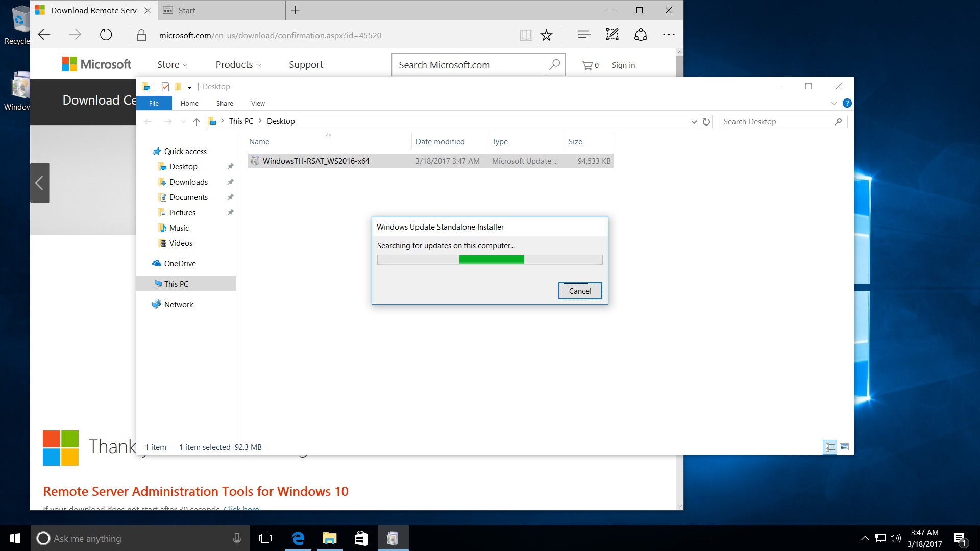Click installer progress bar
Viewport: 980px width, 551px height.
[489, 260]
